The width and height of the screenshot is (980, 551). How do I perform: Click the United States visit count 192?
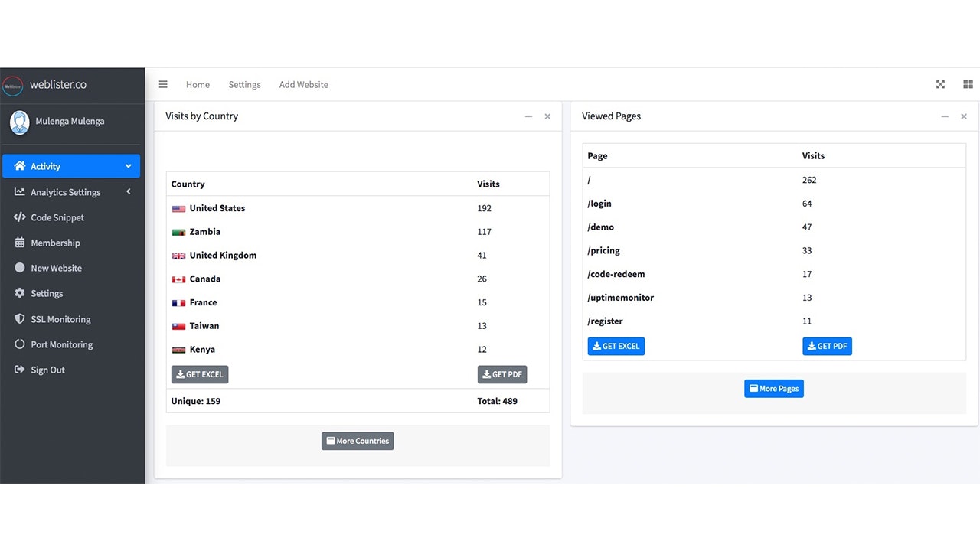point(484,208)
